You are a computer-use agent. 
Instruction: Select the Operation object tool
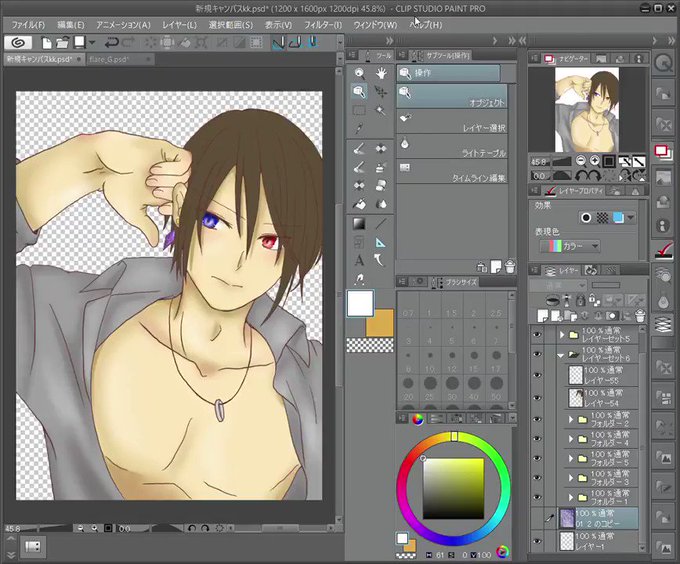(x=359, y=91)
